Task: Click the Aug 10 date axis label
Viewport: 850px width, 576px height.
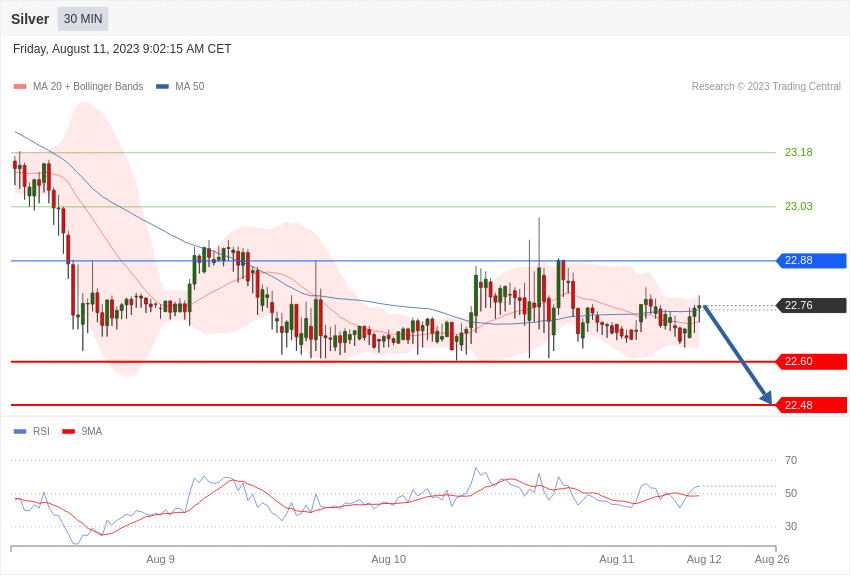Action: click(389, 559)
